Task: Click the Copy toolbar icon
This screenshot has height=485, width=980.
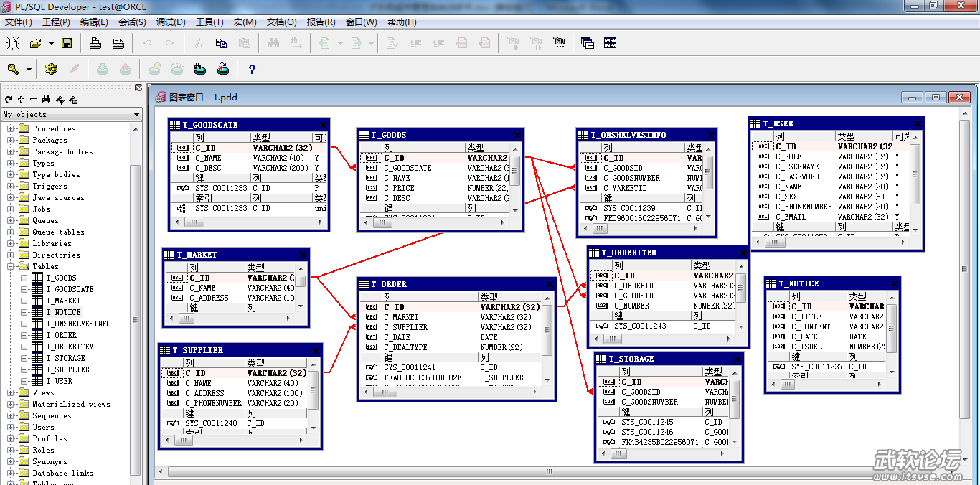Action: tap(221, 43)
